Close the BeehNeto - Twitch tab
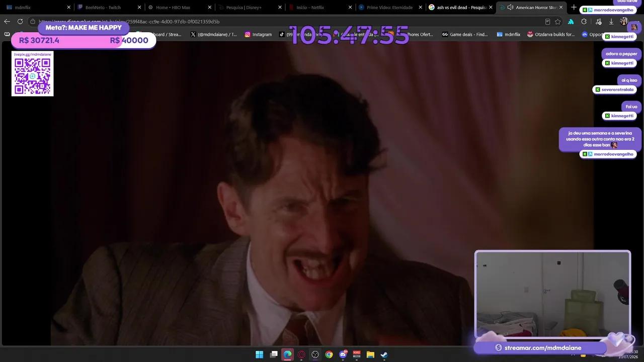This screenshot has width=644, height=362. pyautogui.click(x=139, y=8)
